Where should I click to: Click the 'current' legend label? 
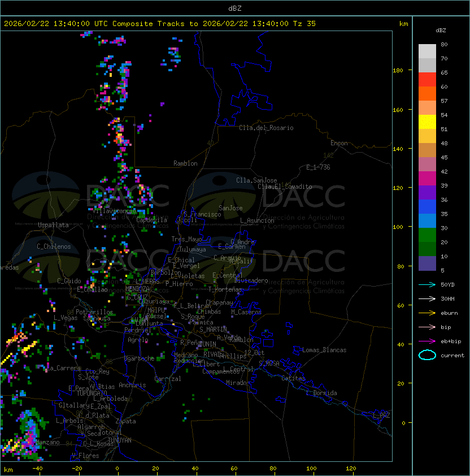pos(452,356)
